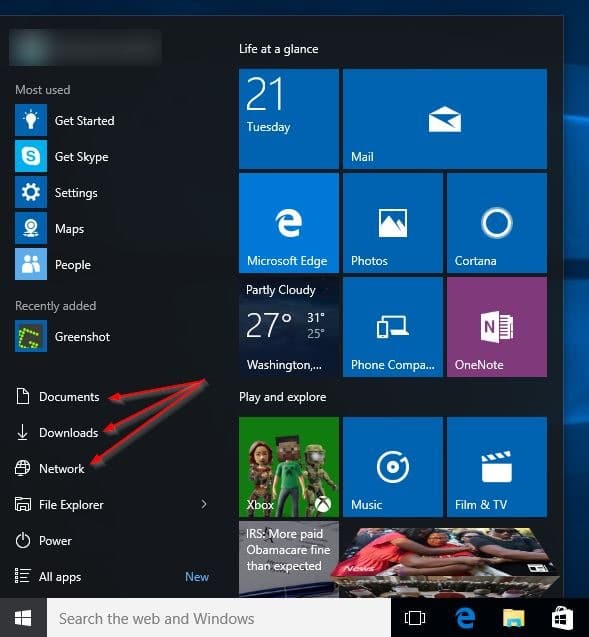Open Task View from the taskbar
Viewport: 589px width, 637px height.
pos(415,618)
